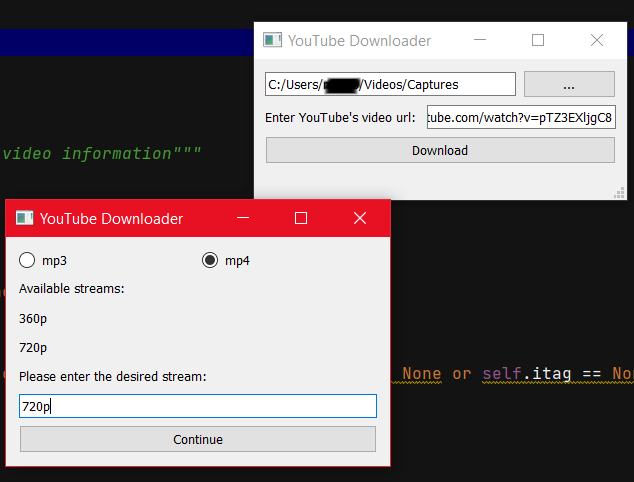The image size is (634, 482).
Task: Click the YouTube video url input field
Action: (x=521, y=117)
